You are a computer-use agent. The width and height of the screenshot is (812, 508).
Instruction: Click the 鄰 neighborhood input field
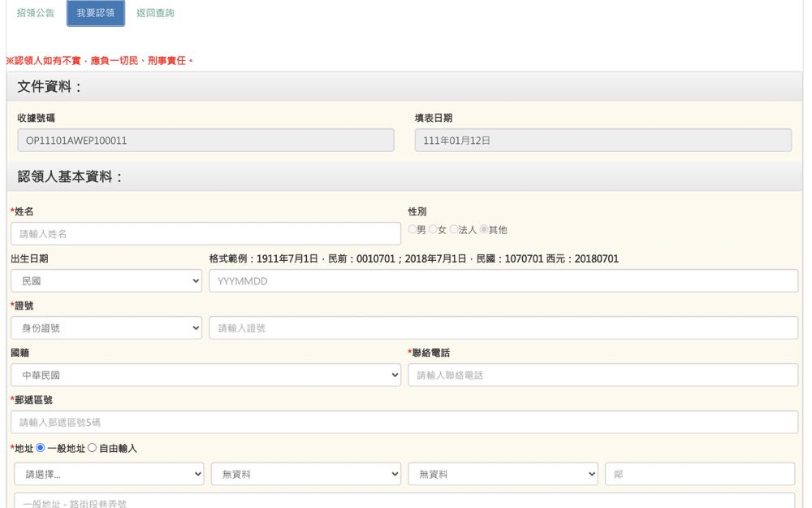click(x=700, y=474)
